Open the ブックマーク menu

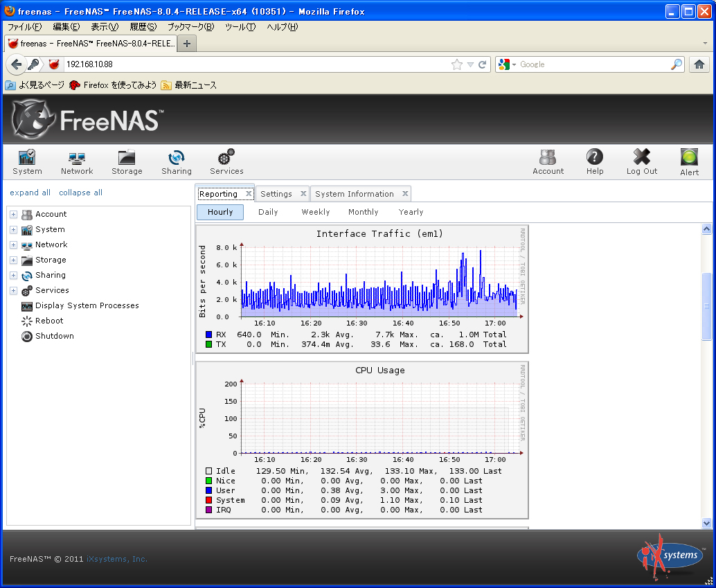tap(190, 27)
